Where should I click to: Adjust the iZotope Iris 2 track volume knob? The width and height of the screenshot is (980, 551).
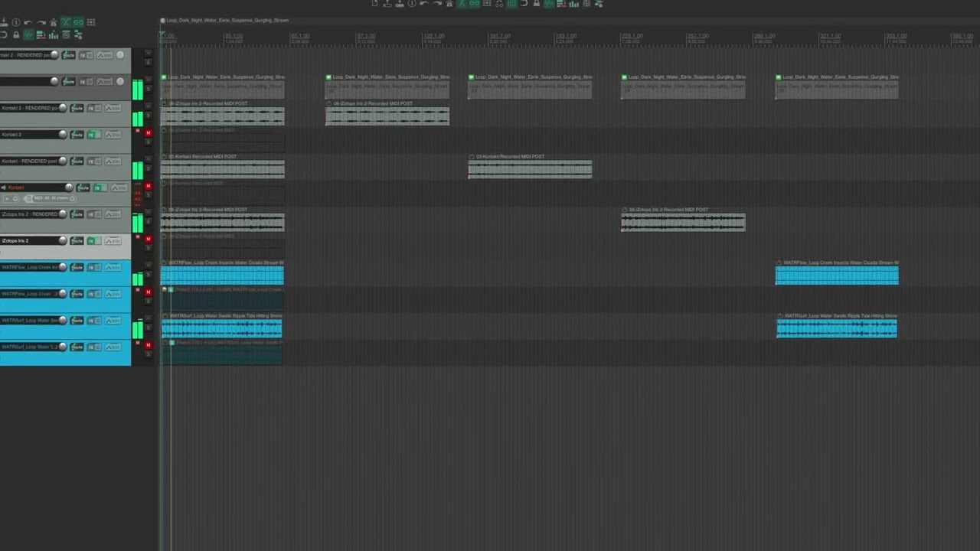(x=63, y=240)
